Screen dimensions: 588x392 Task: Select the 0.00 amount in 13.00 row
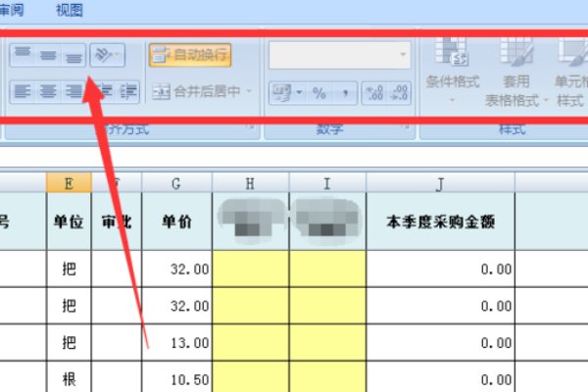coord(440,342)
